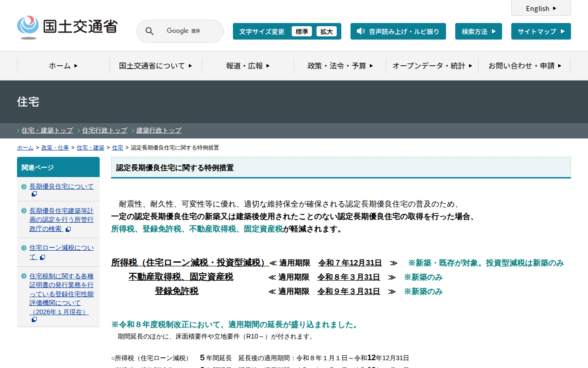
Task: Click date 令和７年12月31日
Action: [350, 263]
